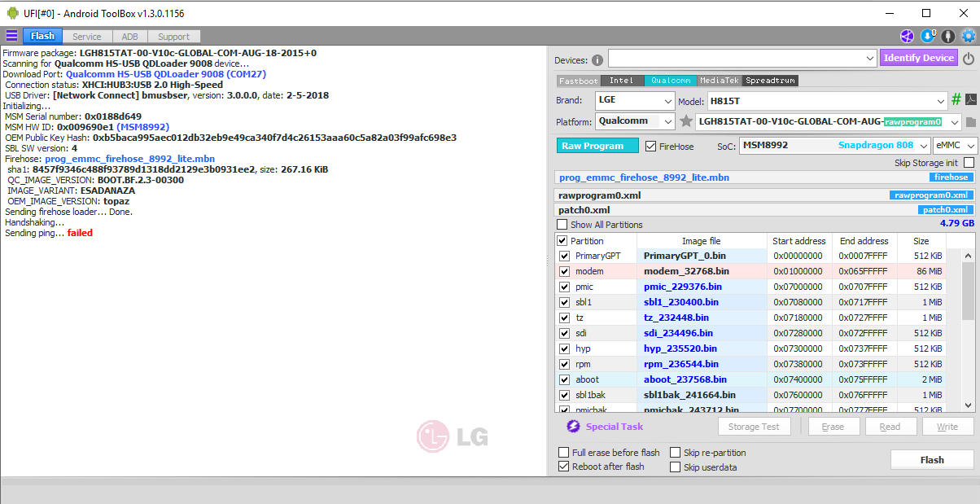
Task: Click the sbl1_230400.bin image file cell
Action: pos(702,302)
